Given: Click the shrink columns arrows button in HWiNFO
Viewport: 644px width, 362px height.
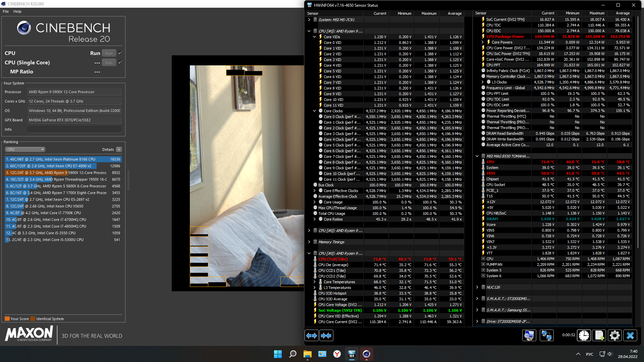Looking at the screenshot, I should click(x=326, y=336).
